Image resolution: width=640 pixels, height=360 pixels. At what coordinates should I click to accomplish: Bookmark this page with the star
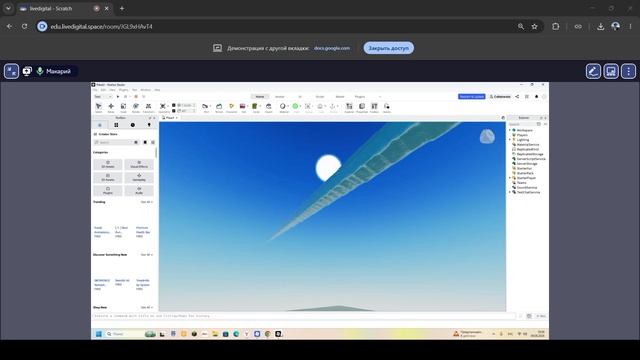(x=534, y=27)
